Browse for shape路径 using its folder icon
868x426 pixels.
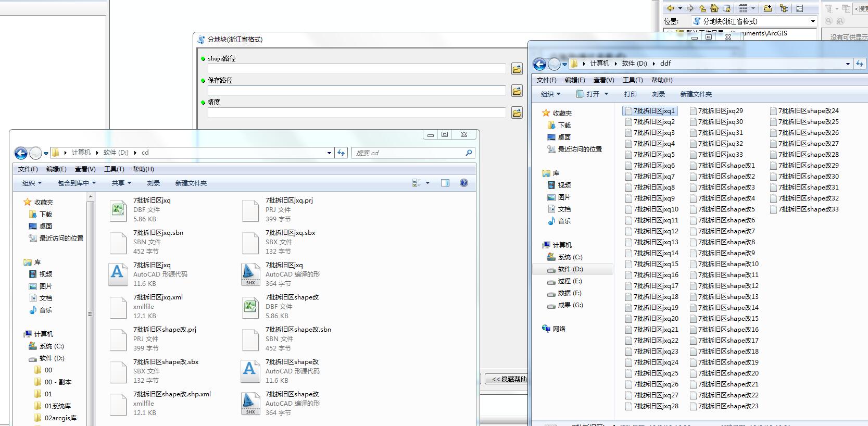[517, 69]
